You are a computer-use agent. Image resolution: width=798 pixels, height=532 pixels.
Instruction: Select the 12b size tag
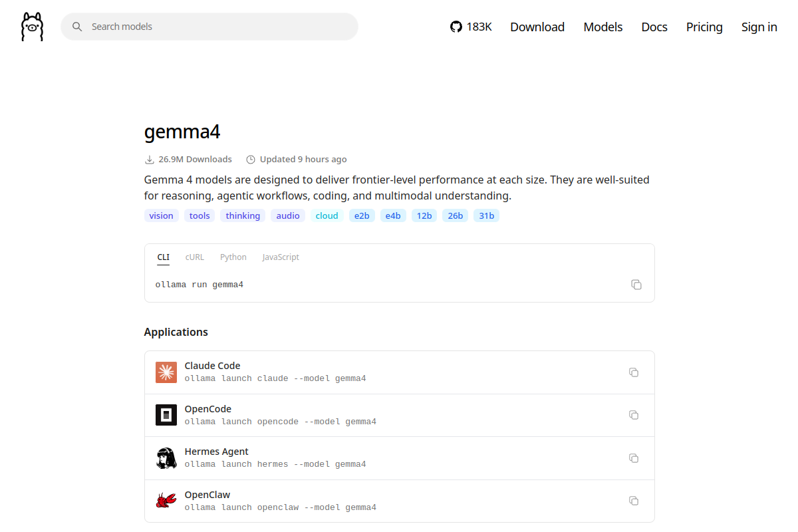point(424,215)
